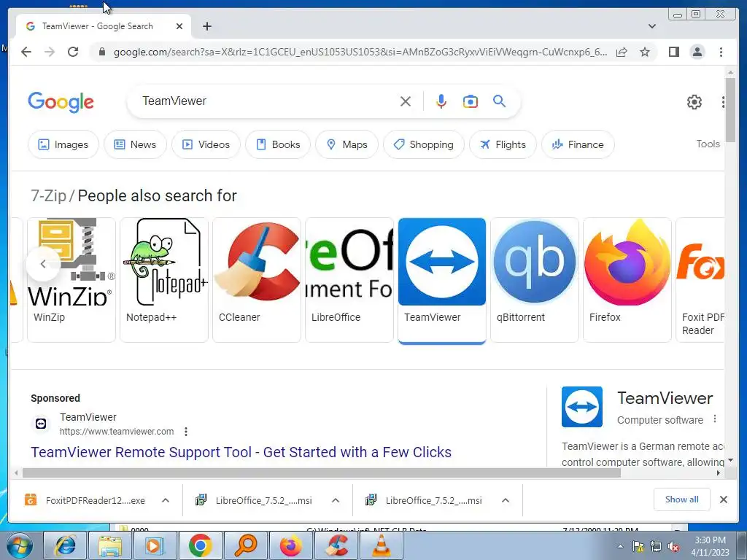Click the teamviewer.com sponsored URL

pyautogui.click(x=117, y=432)
